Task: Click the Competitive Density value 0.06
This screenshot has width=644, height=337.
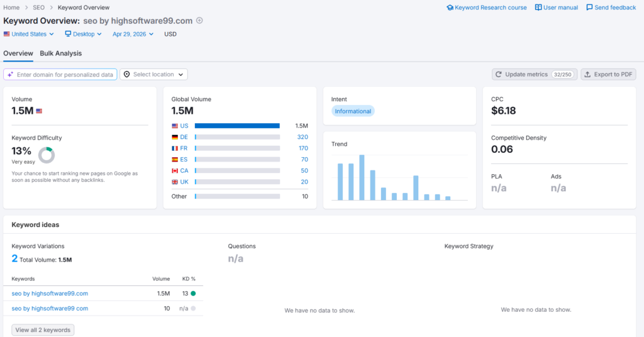Action: [x=502, y=150]
